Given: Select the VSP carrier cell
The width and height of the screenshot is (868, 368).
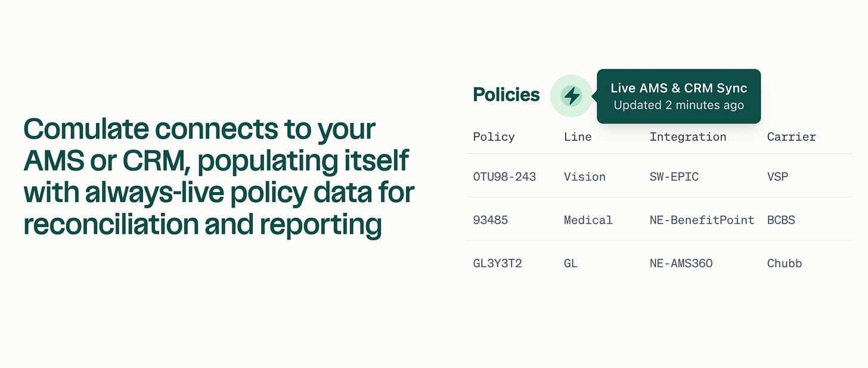Looking at the screenshot, I should (x=777, y=177).
